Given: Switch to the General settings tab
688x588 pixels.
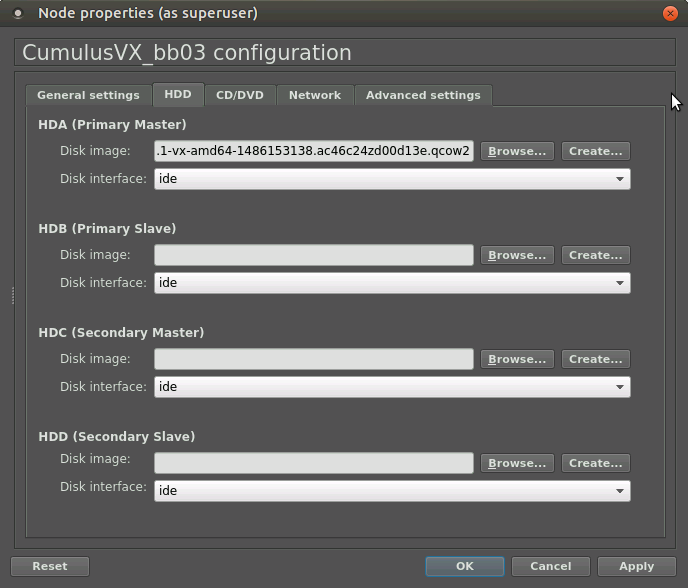Looking at the screenshot, I should tap(88, 95).
